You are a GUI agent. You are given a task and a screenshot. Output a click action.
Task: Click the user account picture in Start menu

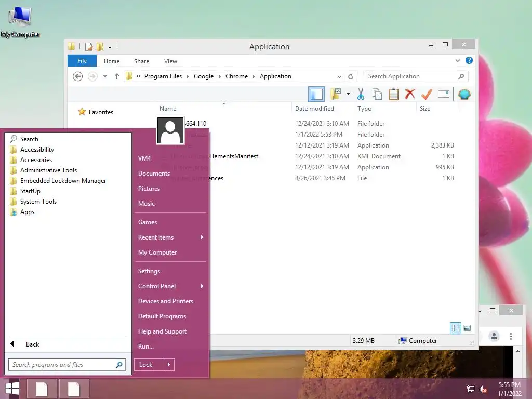tap(170, 130)
